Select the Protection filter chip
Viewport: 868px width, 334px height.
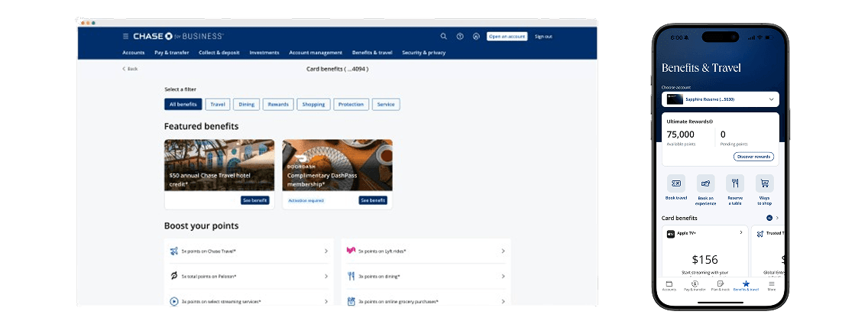(351, 104)
